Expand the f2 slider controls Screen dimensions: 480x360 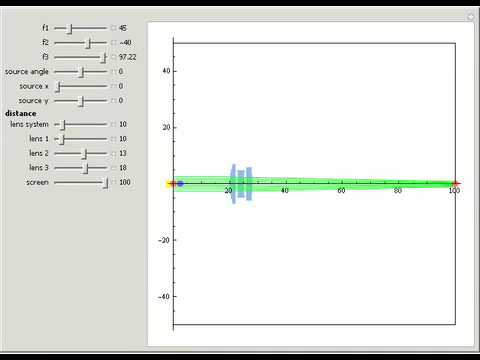coord(113,43)
